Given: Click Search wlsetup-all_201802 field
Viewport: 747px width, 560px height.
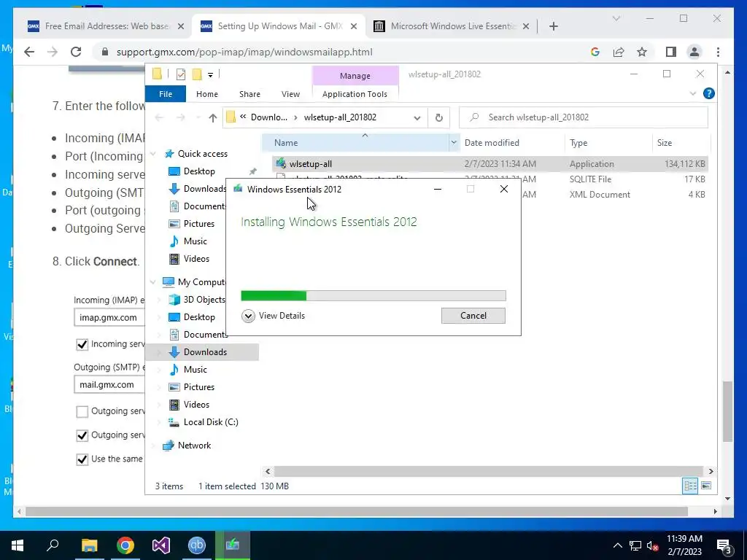Looking at the screenshot, I should click(x=583, y=117).
